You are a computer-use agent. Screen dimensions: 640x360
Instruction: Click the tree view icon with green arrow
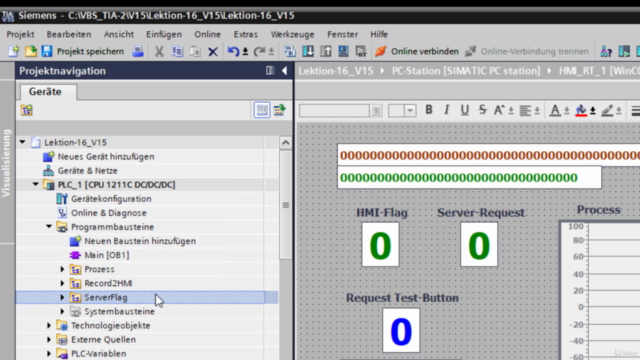coord(280,110)
